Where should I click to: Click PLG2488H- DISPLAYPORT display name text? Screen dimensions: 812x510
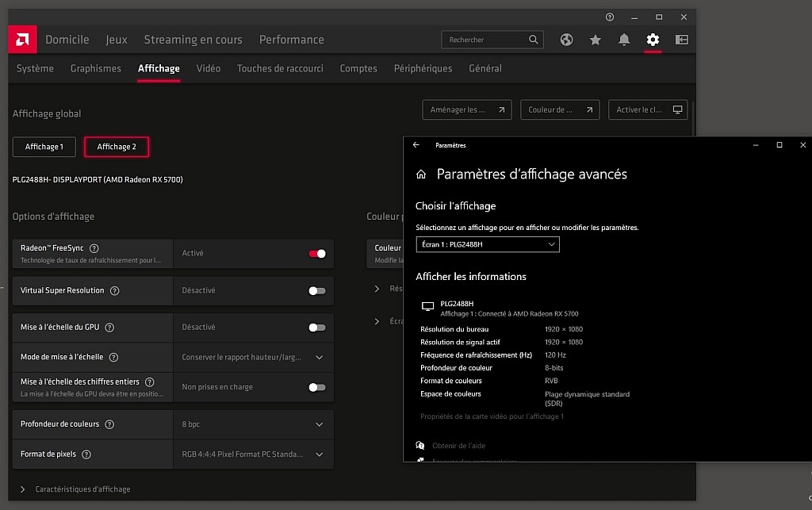98,180
